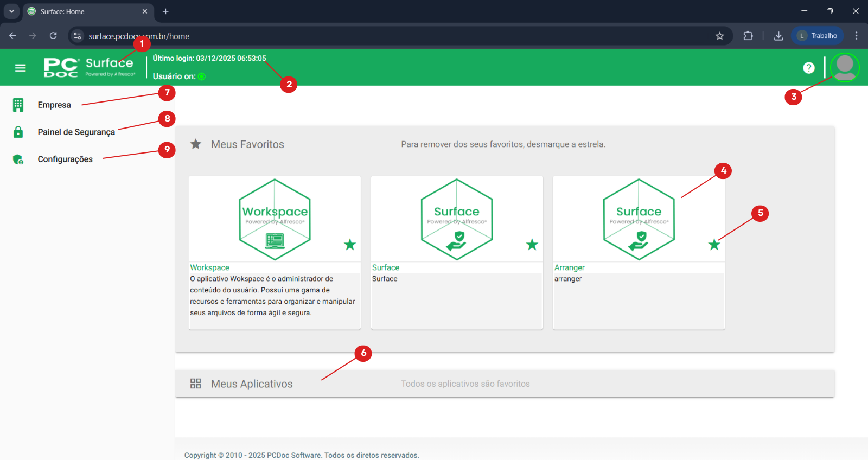
Task: Open the Arranger application link
Action: (569, 267)
